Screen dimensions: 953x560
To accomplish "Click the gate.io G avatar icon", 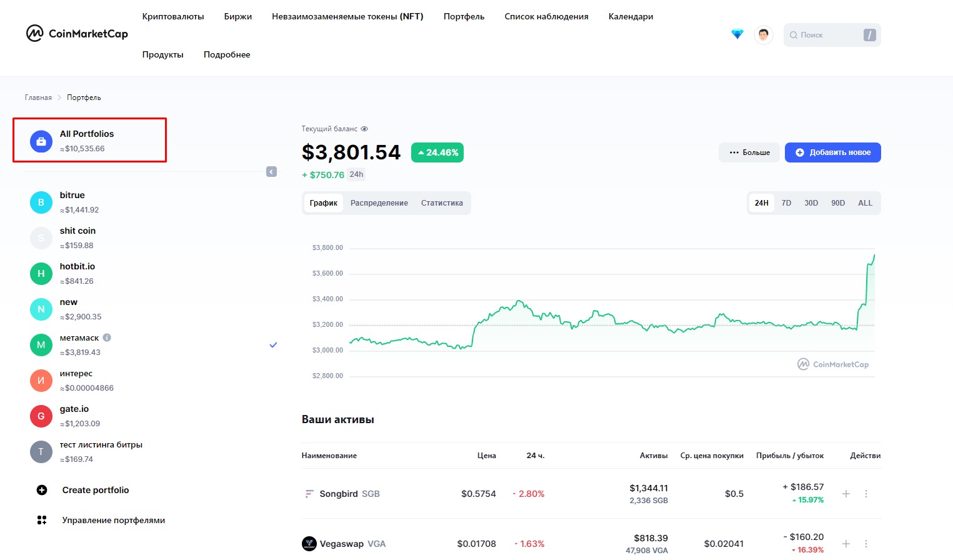I will (x=41, y=416).
